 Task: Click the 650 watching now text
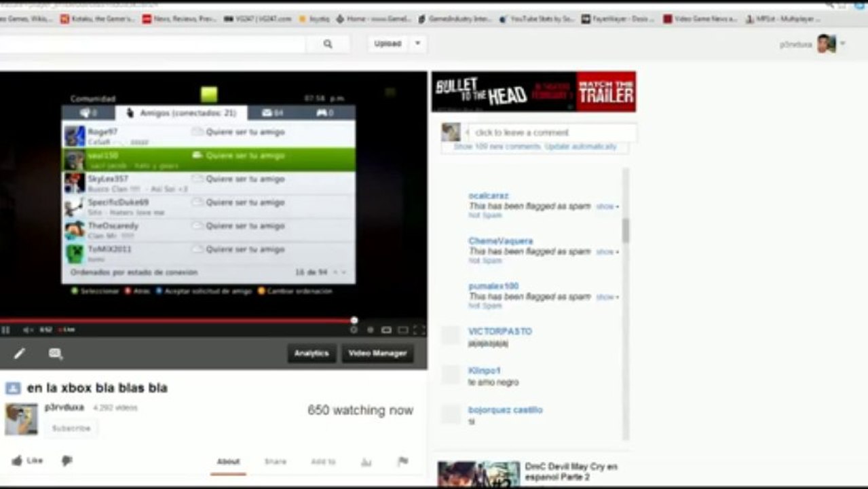[x=360, y=410]
